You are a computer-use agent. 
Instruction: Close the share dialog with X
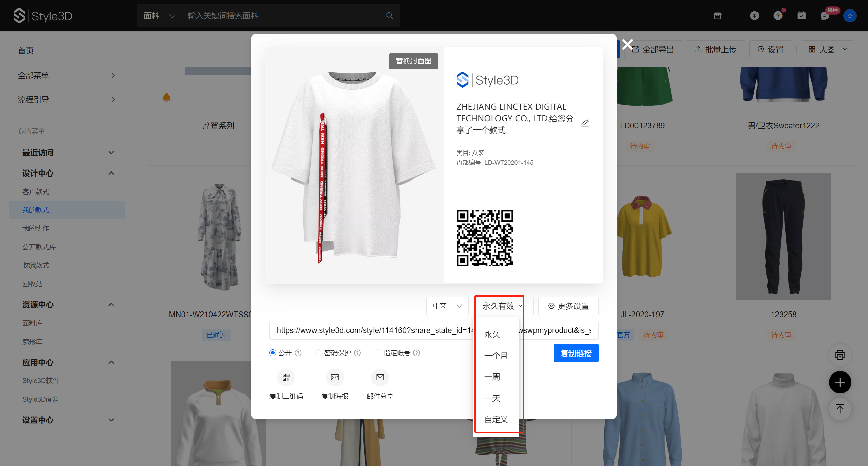coord(628,44)
